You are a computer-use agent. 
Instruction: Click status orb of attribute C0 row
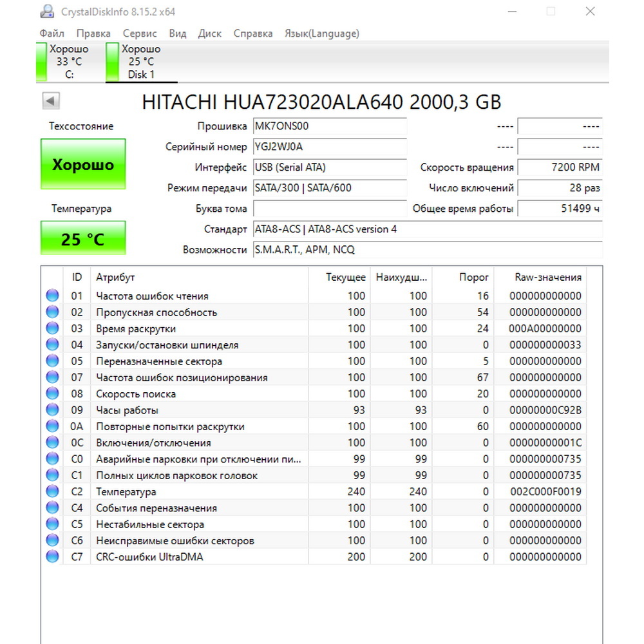[52, 459]
